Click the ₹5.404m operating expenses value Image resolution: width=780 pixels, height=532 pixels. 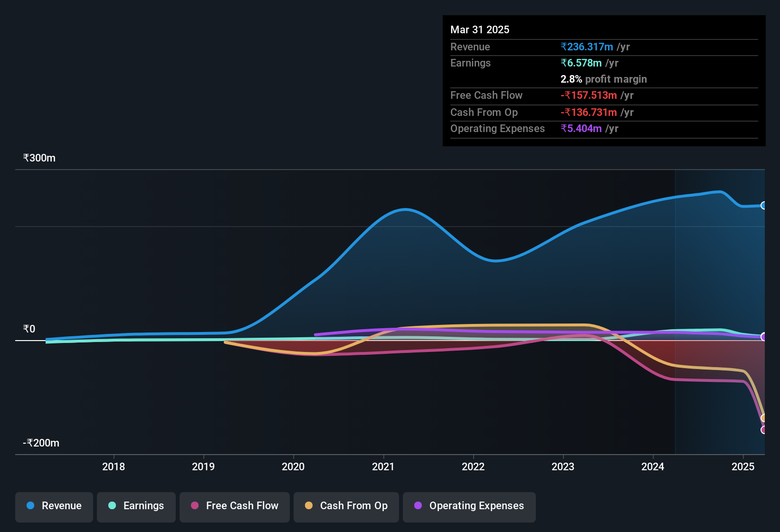click(x=581, y=129)
